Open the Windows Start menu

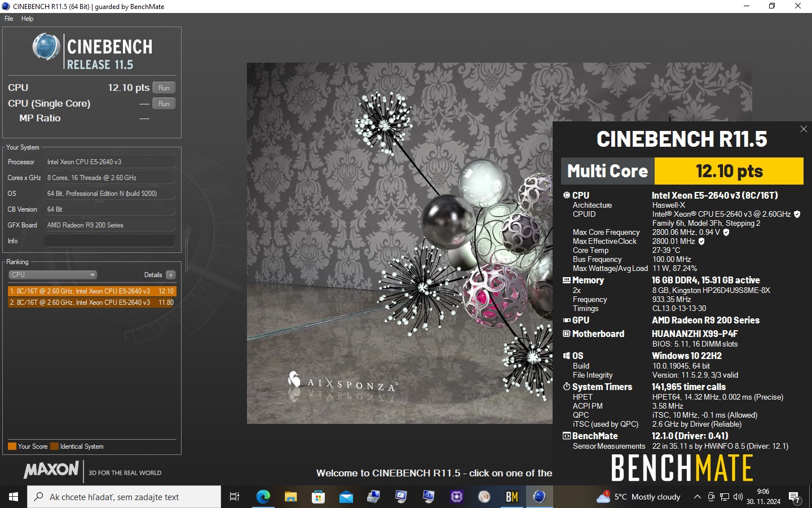tap(14, 497)
